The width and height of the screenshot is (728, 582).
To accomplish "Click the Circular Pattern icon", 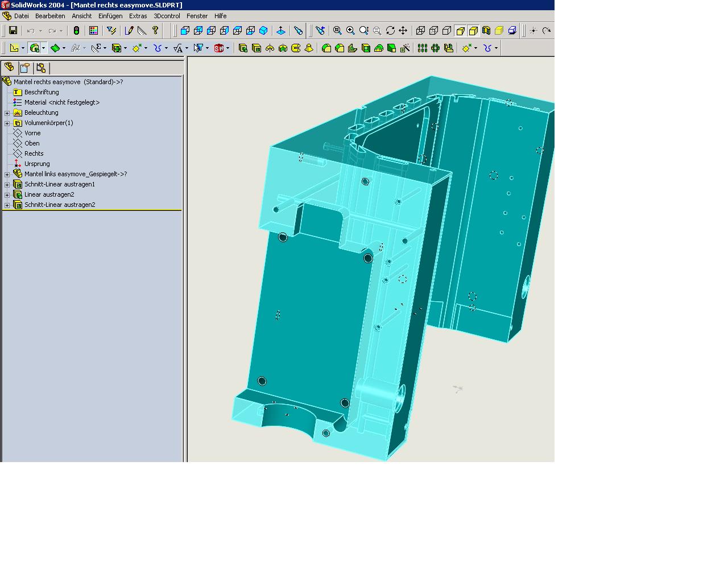I will click(x=436, y=48).
